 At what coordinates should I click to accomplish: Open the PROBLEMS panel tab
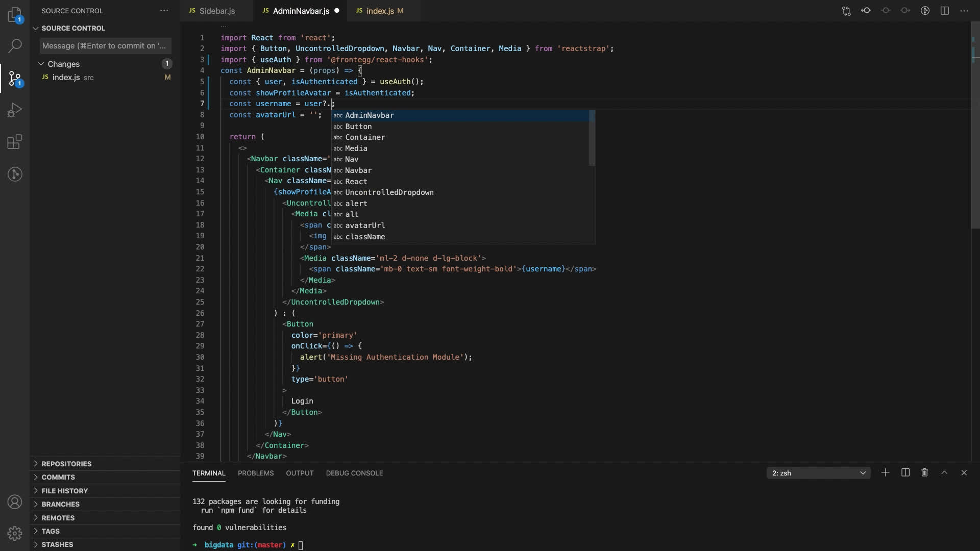tap(256, 473)
